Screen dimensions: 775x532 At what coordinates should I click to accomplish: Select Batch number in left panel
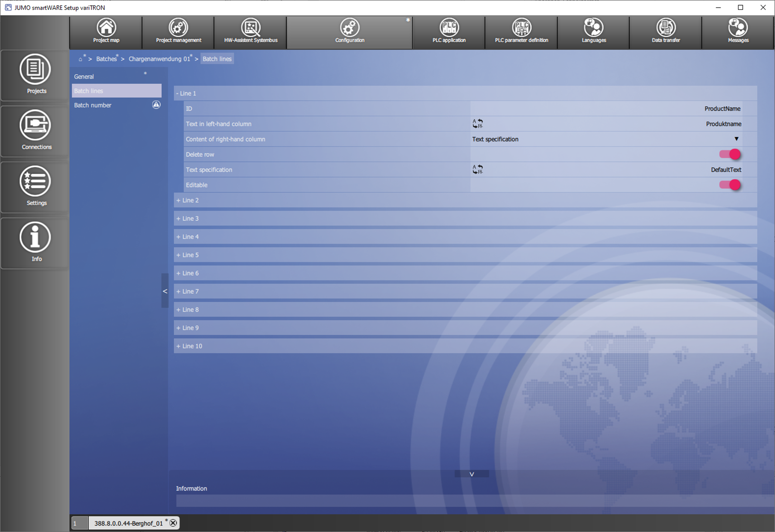(93, 105)
